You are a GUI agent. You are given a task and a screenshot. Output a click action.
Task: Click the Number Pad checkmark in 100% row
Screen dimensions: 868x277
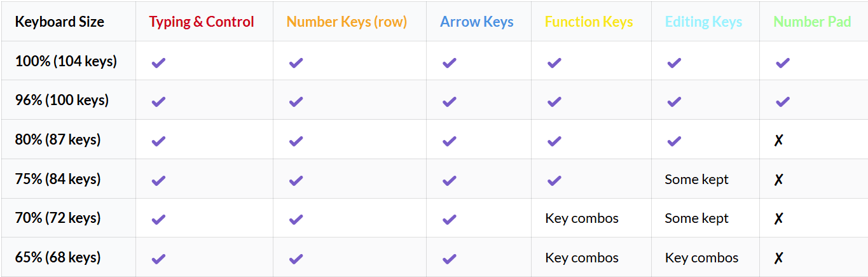782,62
